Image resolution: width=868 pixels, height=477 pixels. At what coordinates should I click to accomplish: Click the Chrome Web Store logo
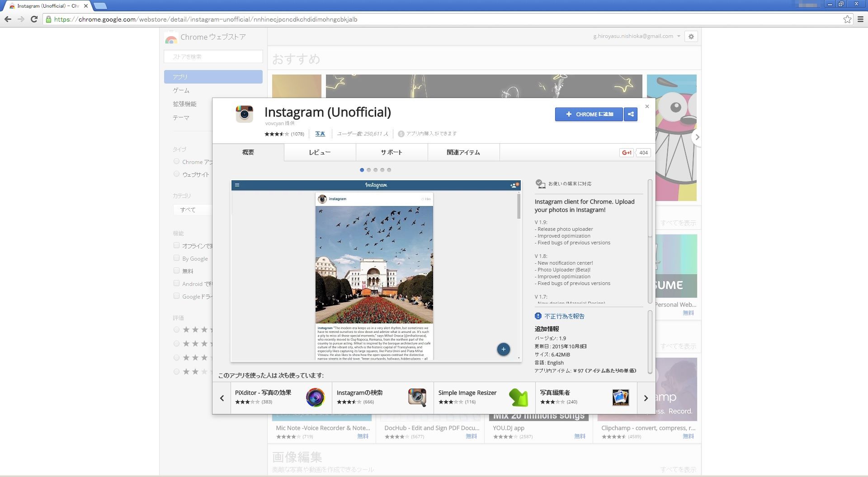coord(171,38)
